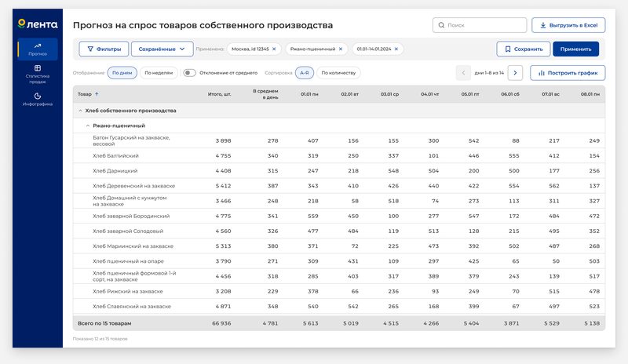Click the 01.01 пн column header
628x364 pixels.
click(x=309, y=94)
